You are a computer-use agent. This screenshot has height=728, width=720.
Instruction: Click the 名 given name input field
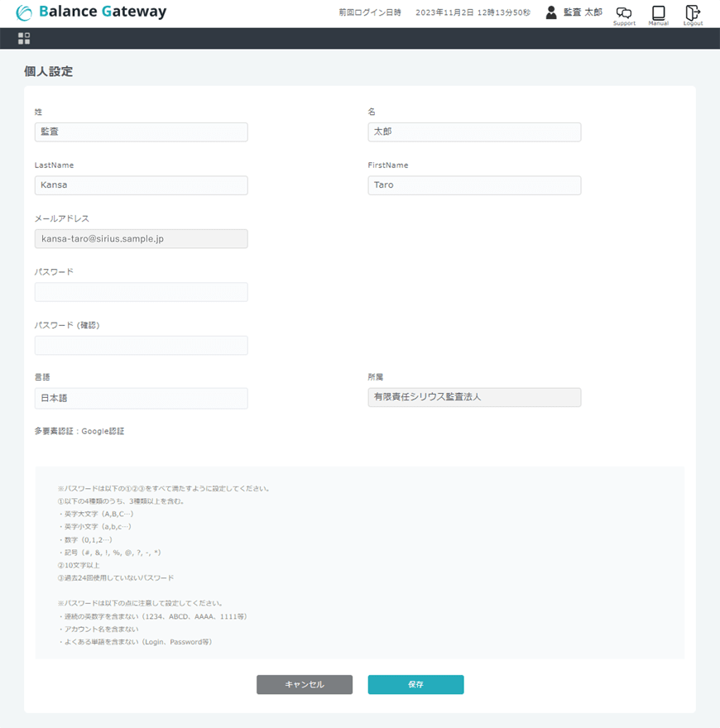pyautogui.click(x=474, y=132)
